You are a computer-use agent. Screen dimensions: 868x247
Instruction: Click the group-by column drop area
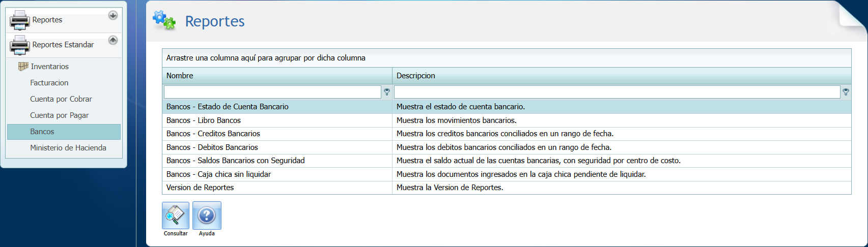click(x=507, y=58)
